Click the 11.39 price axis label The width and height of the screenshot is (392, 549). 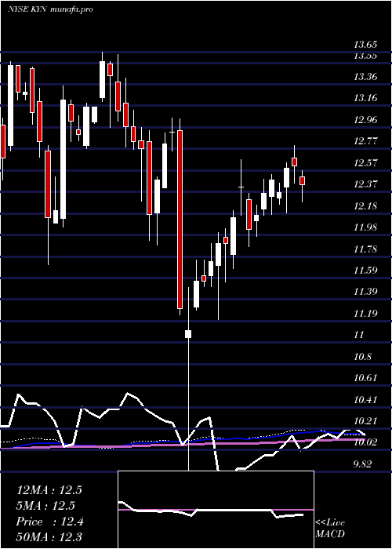(x=365, y=292)
